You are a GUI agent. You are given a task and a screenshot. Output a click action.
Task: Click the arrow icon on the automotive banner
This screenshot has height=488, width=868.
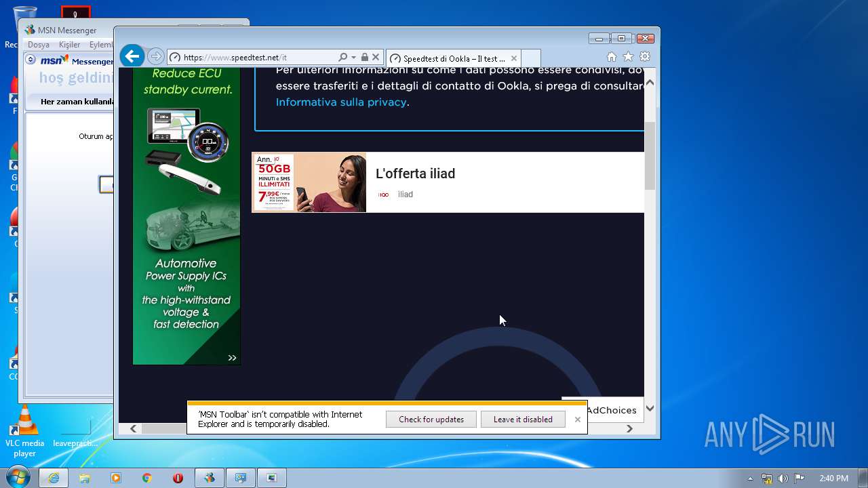(232, 358)
